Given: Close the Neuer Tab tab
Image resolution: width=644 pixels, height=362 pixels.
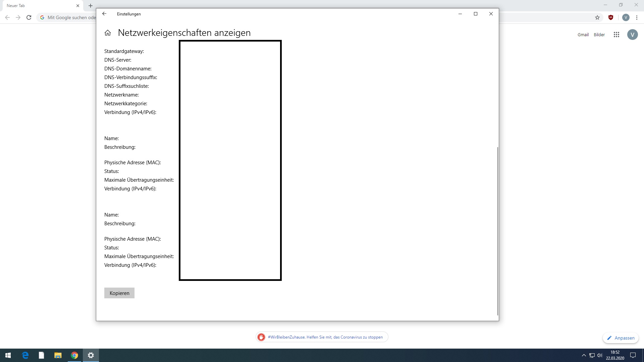Looking at the screenshot, I should pyautogui.click(x=78, y=6).
